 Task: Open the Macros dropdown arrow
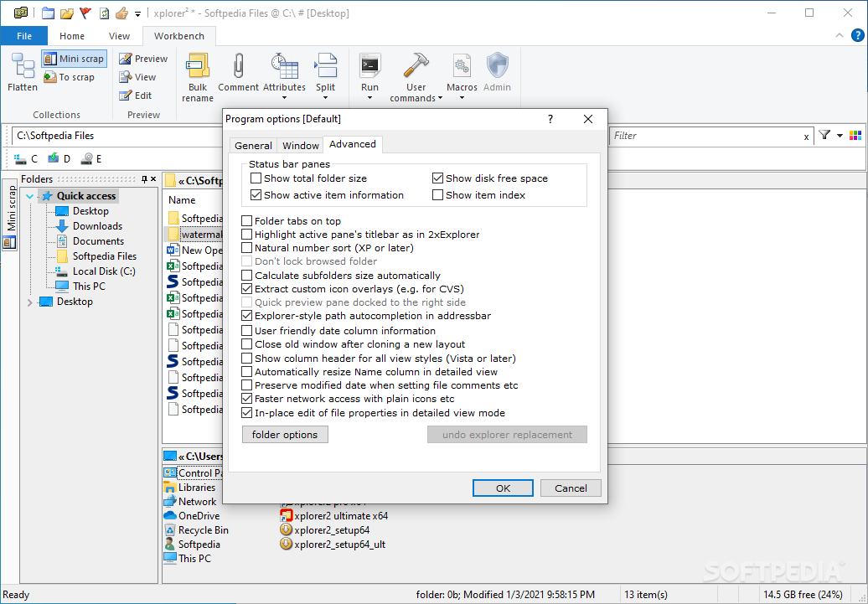[462, 99]
